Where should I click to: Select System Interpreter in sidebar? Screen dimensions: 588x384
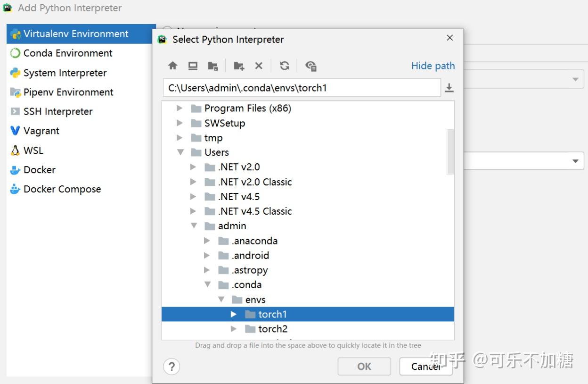click(58, 73)
